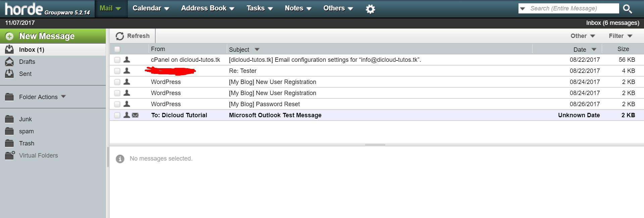Click the Trash folder icon
The height and width of the screenshot is (218, 644).
9,143
